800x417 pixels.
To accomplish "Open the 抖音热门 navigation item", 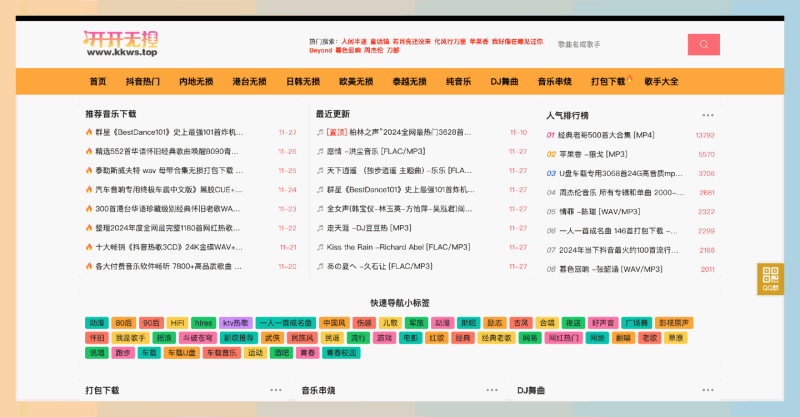I will point(143,82).
